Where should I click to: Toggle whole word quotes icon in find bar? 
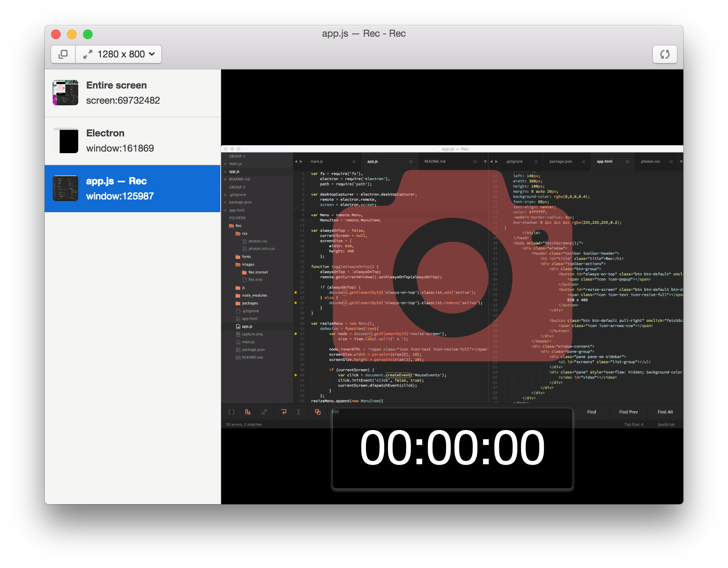click(x=264, y=412)
